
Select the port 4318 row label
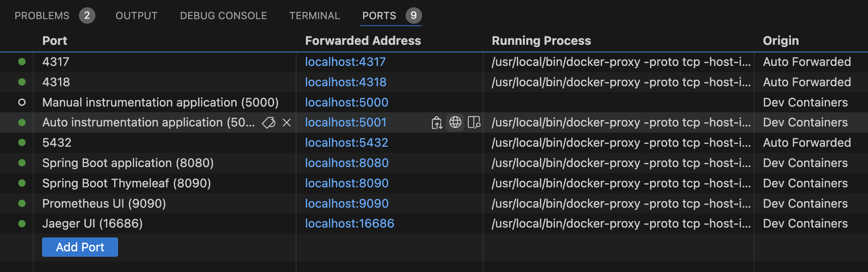[56, 82]
